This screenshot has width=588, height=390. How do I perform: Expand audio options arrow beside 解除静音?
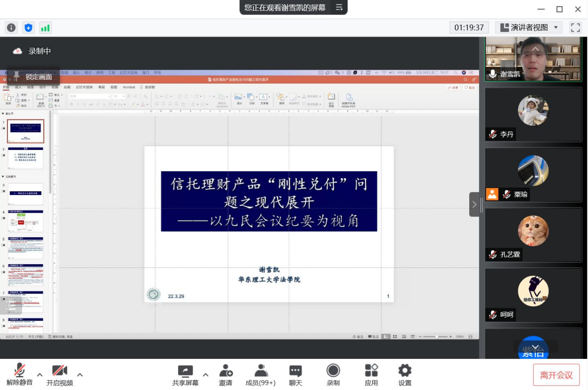40,375
